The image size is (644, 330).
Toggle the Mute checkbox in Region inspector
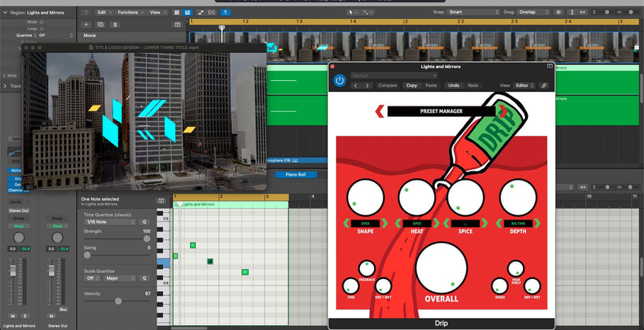point(42,22)
